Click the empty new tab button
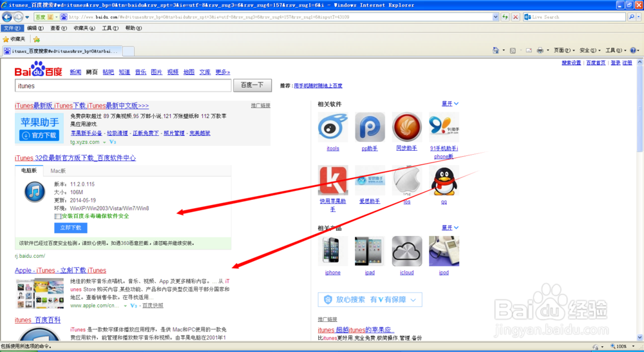644x352 pixels. [129, 51]
